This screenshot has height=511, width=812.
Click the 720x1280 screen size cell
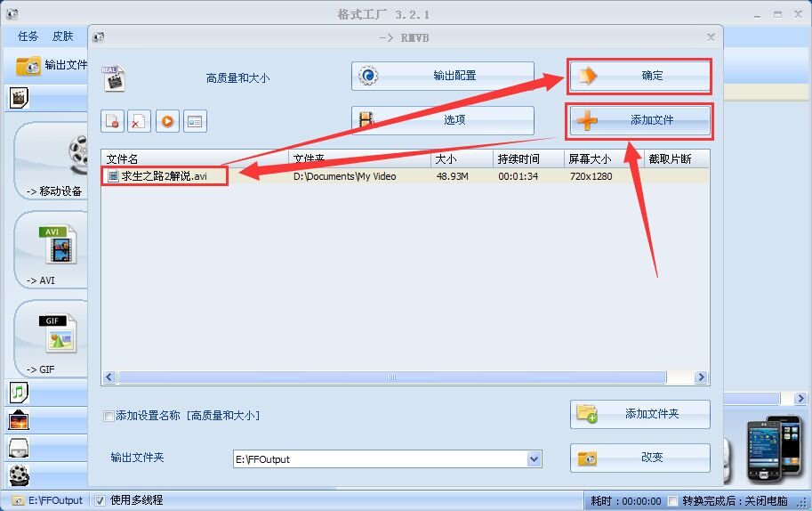tap(591, 177)
